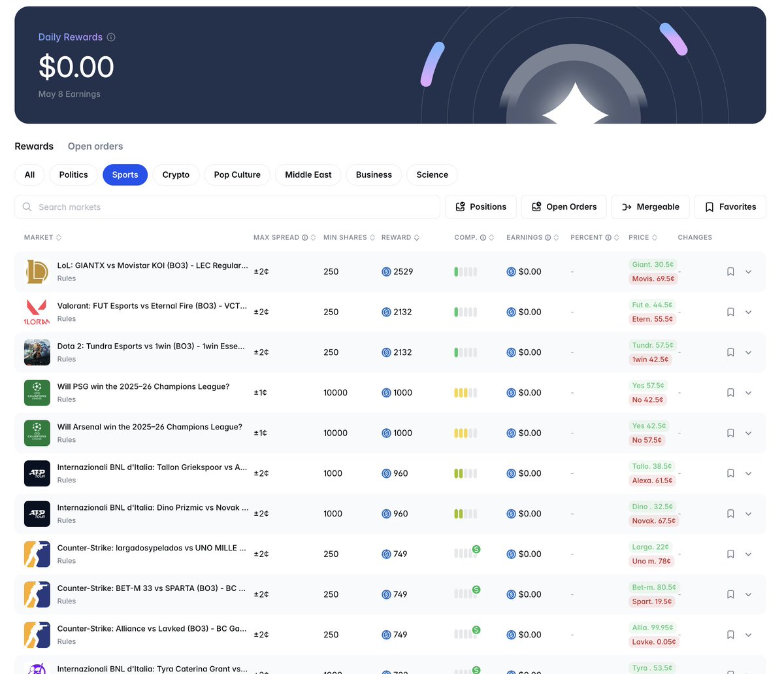Expand the PSG Champions League row
The width and height of the screenshot is (784, 674).
tap(749, 393)
